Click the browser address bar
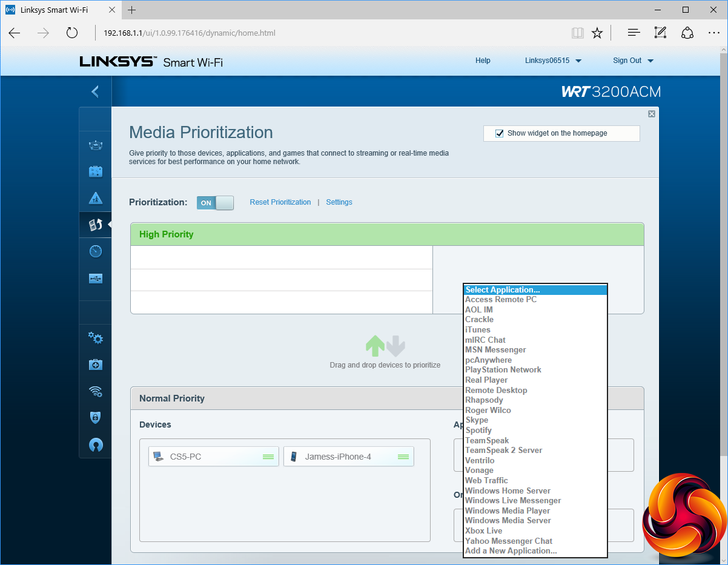Image resolution: width=728 pixels, height=565 pixels. tap(327, 33)
